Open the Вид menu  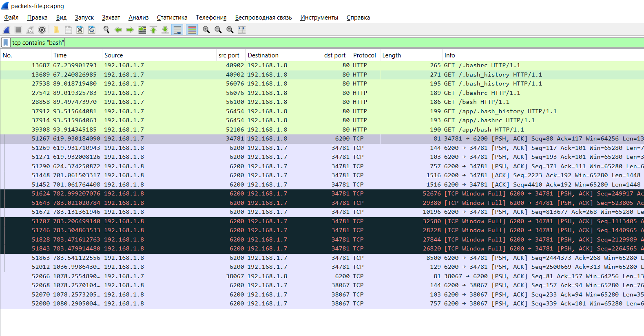(x=61, y=18)
